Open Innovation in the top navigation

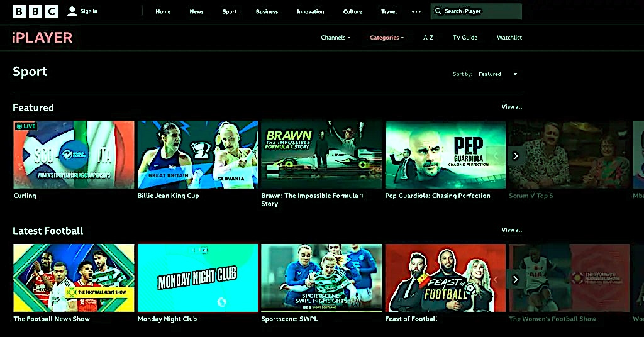pos(311,11)
